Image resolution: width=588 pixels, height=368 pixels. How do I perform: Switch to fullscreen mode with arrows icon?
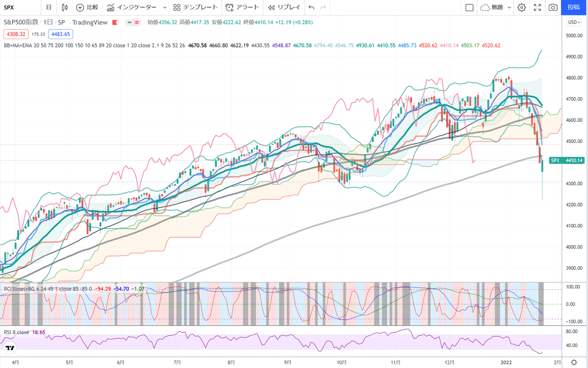(538, 7)
